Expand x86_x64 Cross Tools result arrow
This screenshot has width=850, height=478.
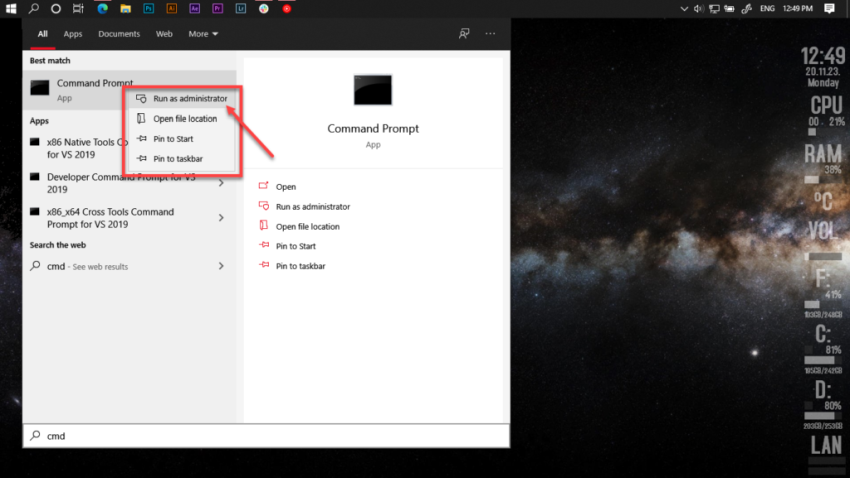point(221,218)
